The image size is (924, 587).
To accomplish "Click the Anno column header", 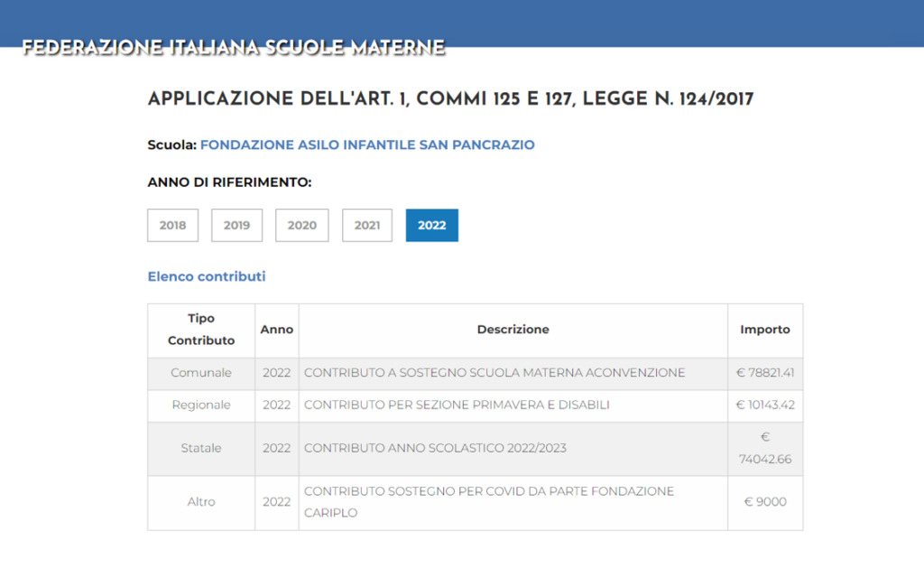I will pyautogui.click(x=277, y=330).
